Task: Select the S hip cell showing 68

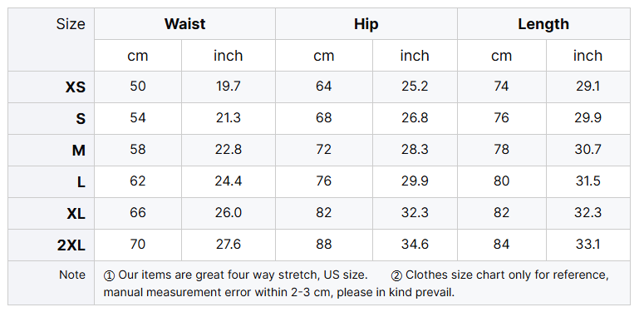Action: point(323,118)
